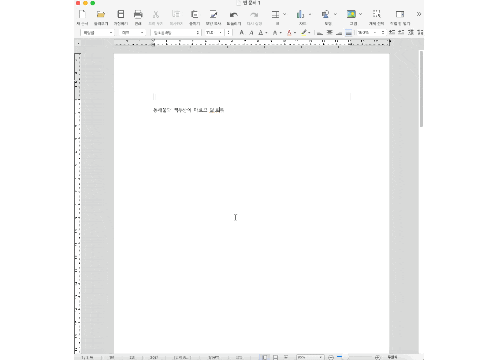Open the dropdown arrow beside the 도형 icon
The width and height of the screenshot is (480, 360).
pyautogui.click(x=335, y=14)
